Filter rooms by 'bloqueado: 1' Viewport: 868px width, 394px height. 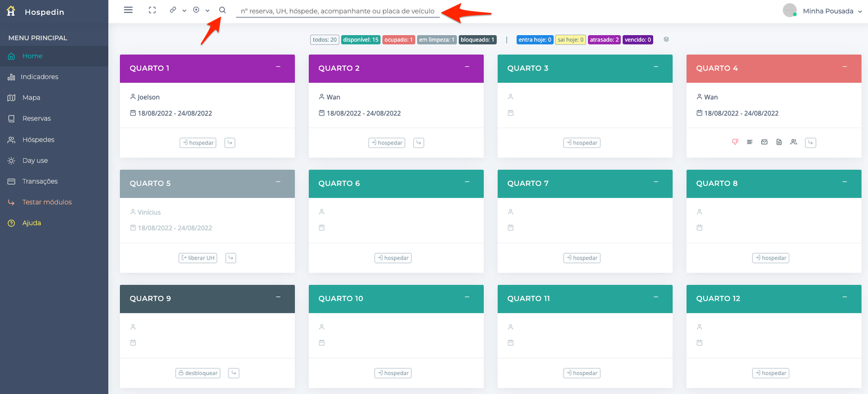(477, 40)
